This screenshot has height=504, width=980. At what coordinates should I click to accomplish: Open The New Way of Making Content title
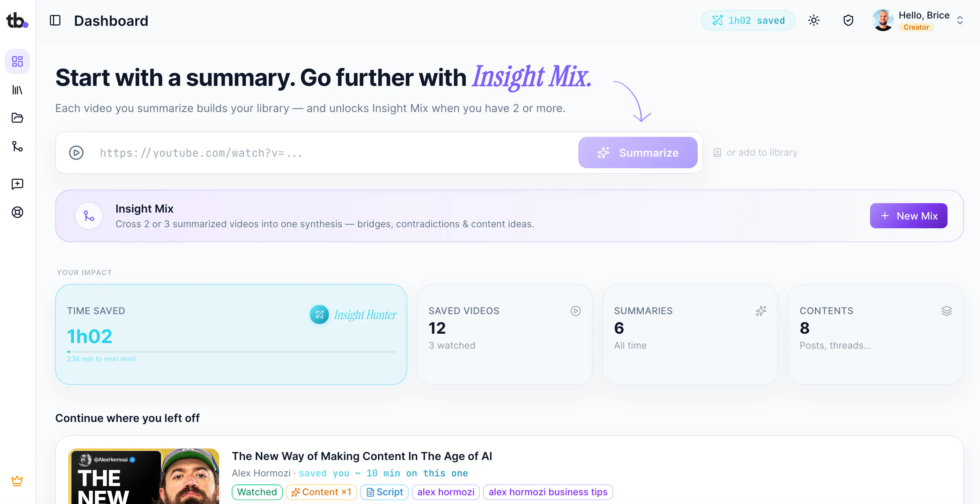[362, 456]
